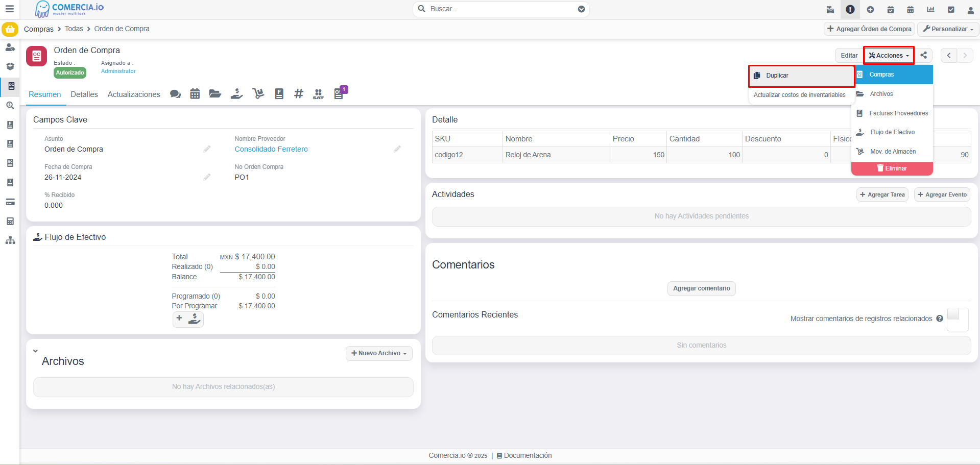Open the calendar activities tab icon
The image size is (980, 465).
(x=195, y=94)
